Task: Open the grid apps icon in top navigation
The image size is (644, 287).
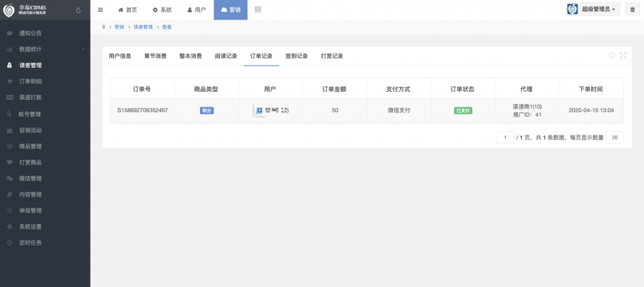Action: tap(258, 9)
